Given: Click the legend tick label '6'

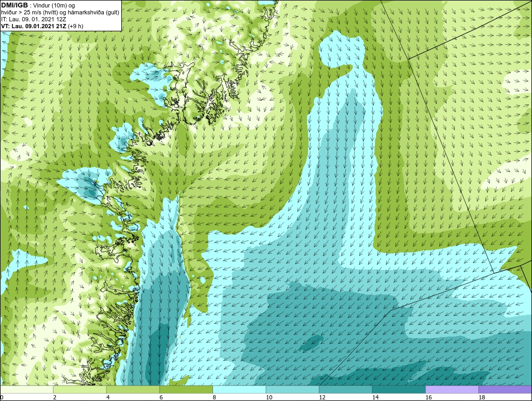Looking at the screenshot, I should point(161,397).
